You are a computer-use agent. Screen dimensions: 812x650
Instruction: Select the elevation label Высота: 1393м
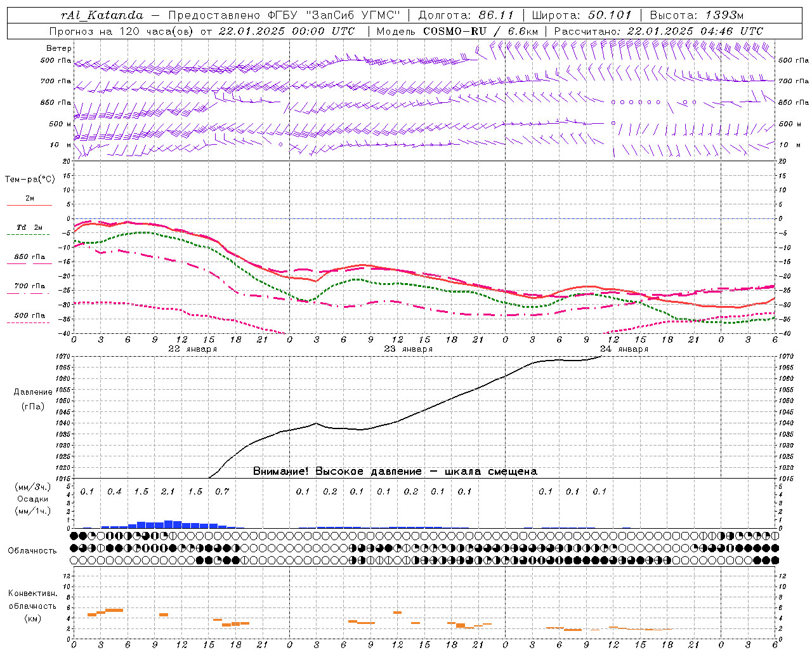(697, 15)
